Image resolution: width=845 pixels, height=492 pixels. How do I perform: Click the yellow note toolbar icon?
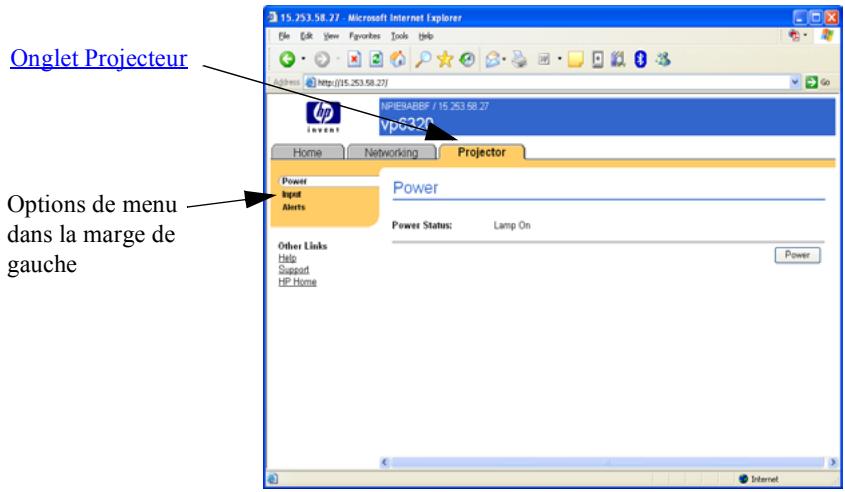click(576, 59)
